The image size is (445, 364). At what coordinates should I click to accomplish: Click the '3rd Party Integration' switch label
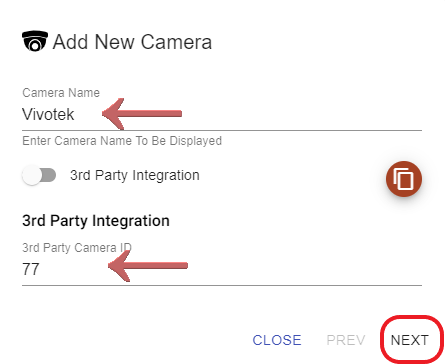(x=135, y=175)
